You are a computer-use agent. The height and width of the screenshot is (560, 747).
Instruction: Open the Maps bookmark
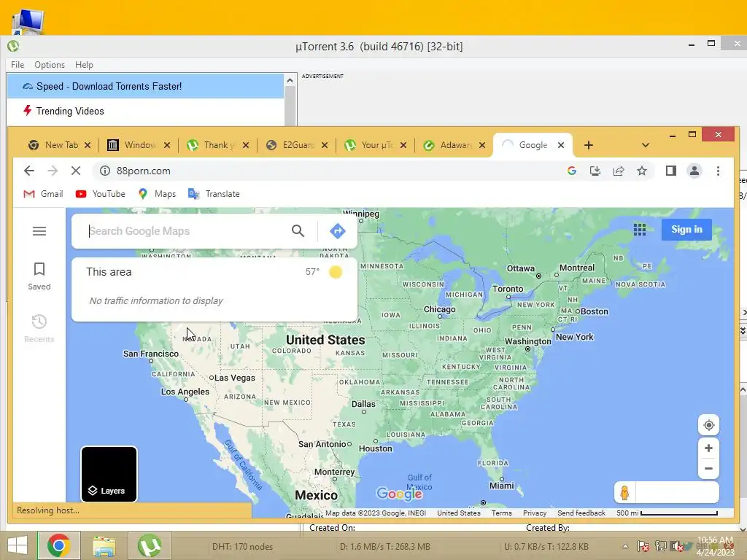158,194
